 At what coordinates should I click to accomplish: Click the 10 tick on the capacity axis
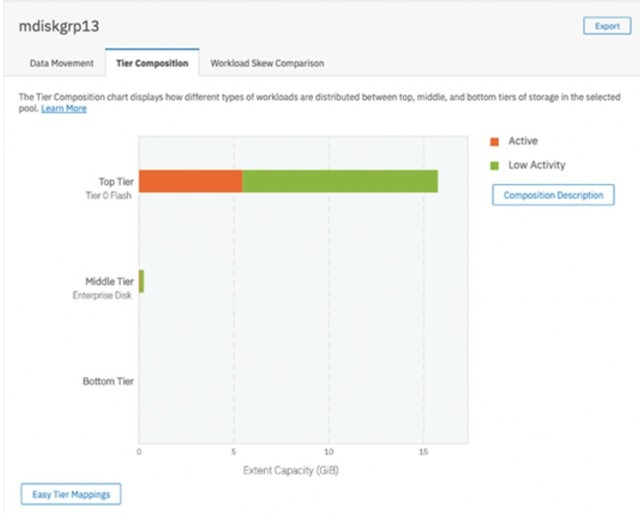[328, 451]
